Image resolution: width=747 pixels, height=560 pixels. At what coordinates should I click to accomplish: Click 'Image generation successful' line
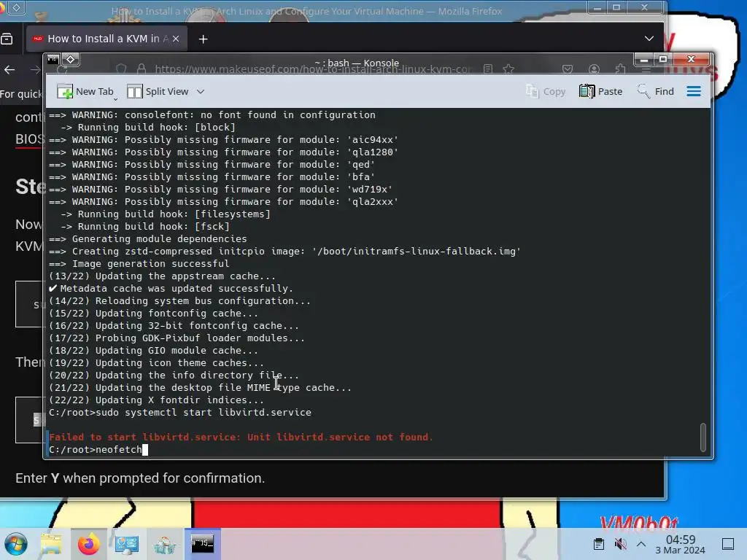(139, 264)
